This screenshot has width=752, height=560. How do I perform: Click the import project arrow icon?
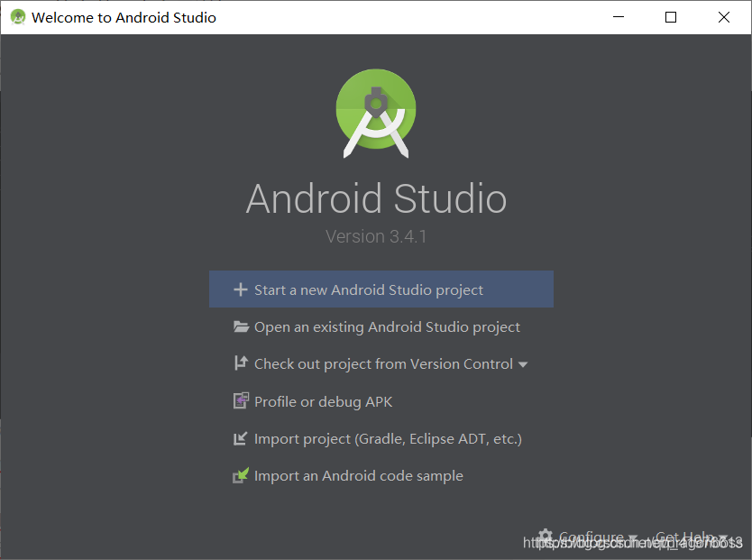pos(240,438)
